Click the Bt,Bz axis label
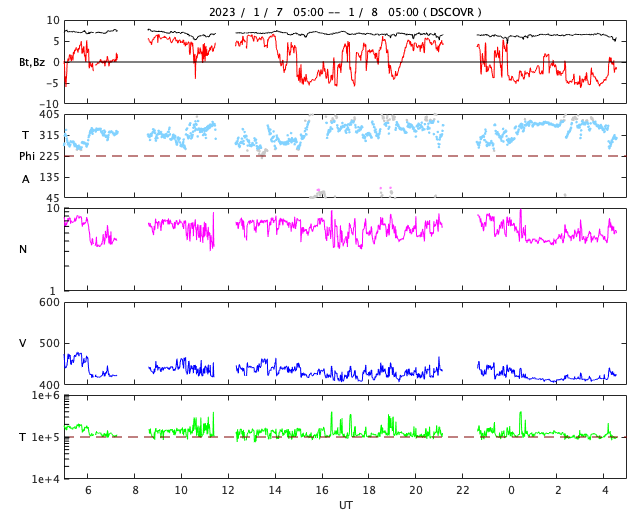Screen dimensions: 640x512 point(32,62)
